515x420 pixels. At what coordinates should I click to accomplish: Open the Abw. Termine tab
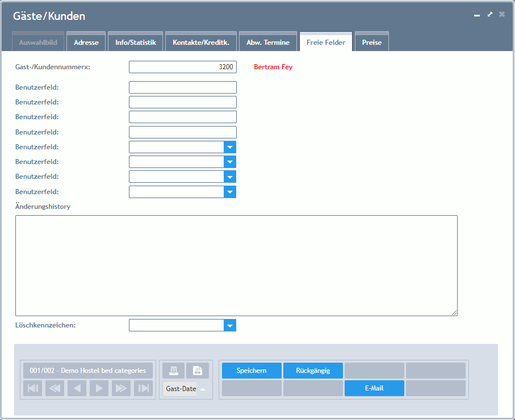(x=268, y=42)
